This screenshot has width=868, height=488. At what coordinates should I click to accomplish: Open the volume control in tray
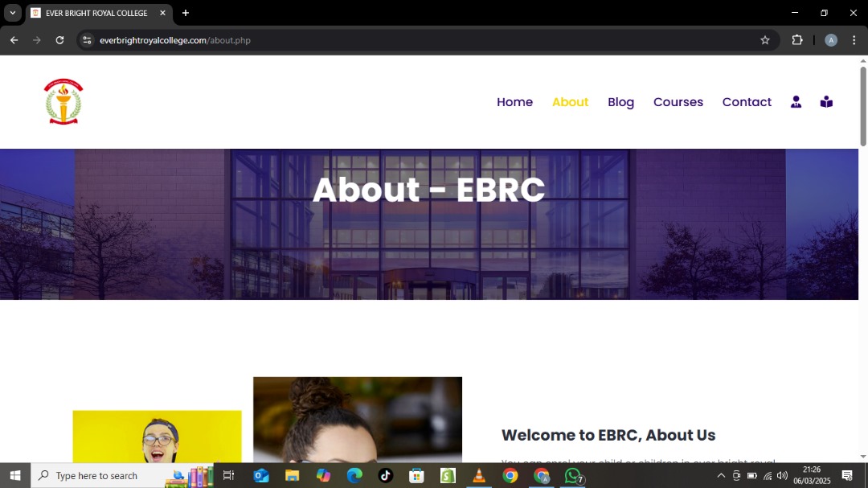point(782,475)
